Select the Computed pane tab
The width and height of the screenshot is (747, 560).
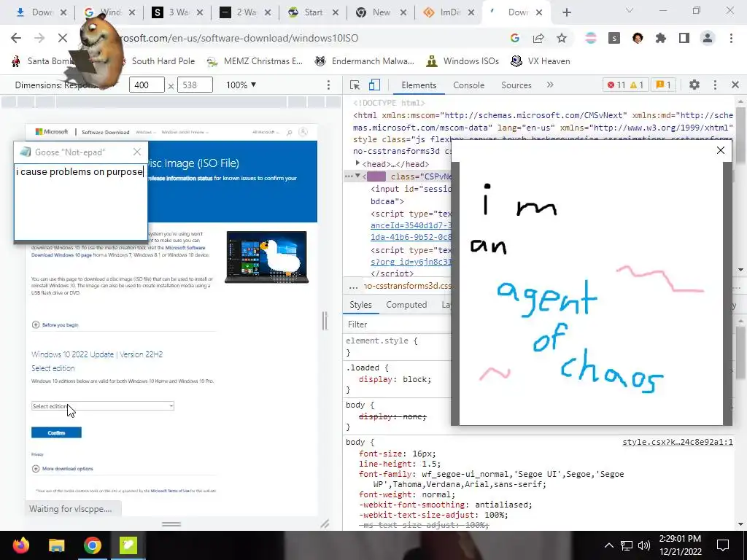(x=406, y=305)
